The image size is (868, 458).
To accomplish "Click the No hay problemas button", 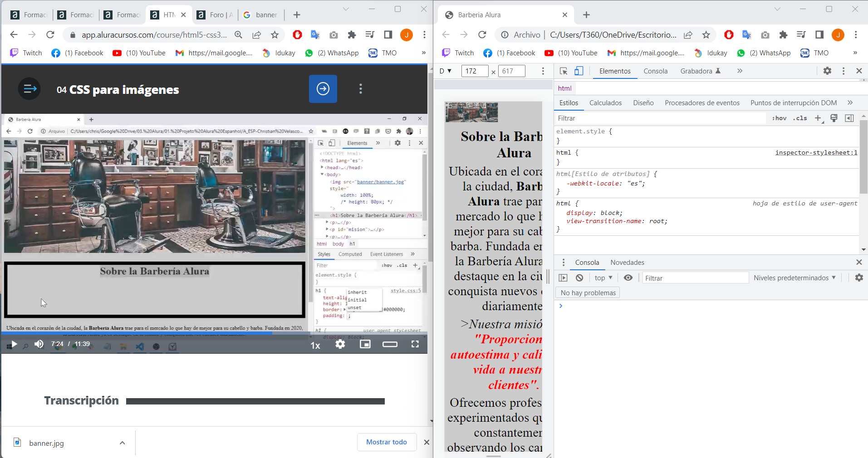I will (588, 293).
